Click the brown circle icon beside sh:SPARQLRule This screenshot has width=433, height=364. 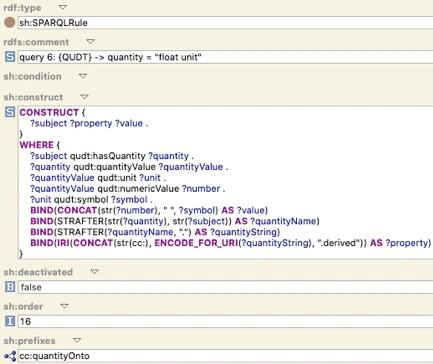point(10,23)
